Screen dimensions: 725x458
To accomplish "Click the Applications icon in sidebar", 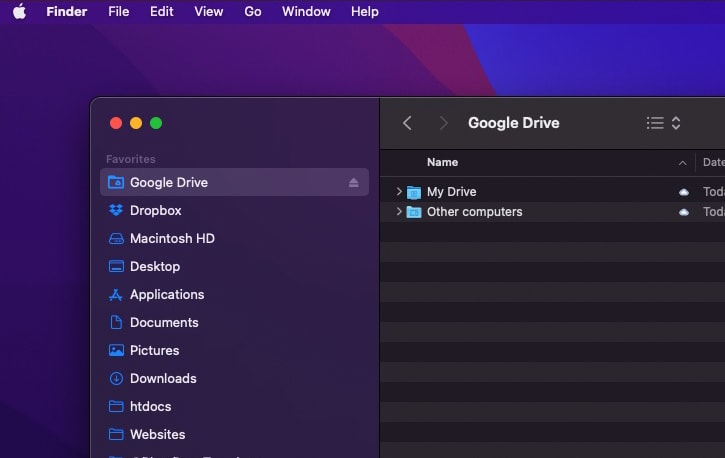I will (x=116, y=294).
